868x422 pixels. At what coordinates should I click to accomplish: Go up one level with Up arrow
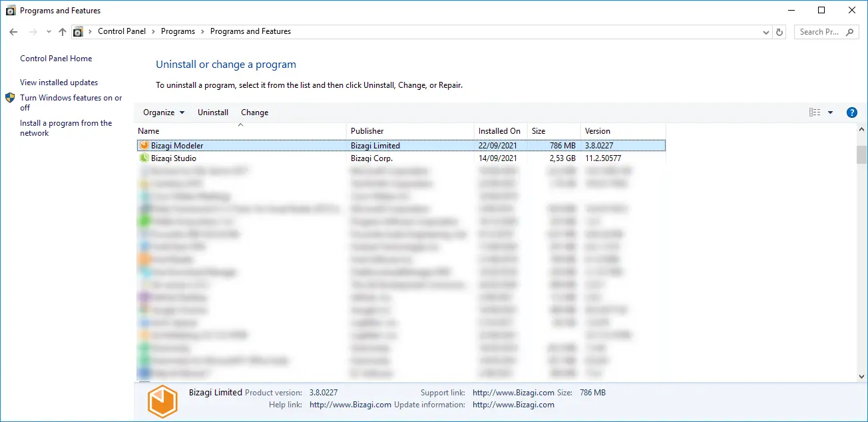tap(63, 32)
